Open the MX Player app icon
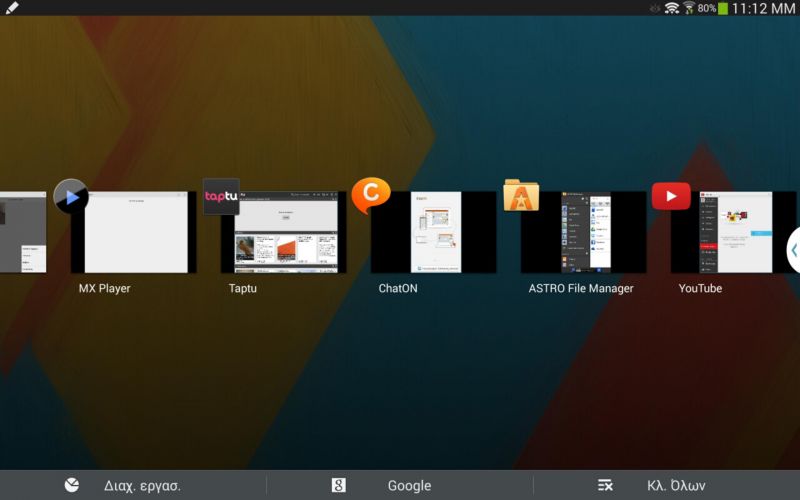 tap(71, 196)
